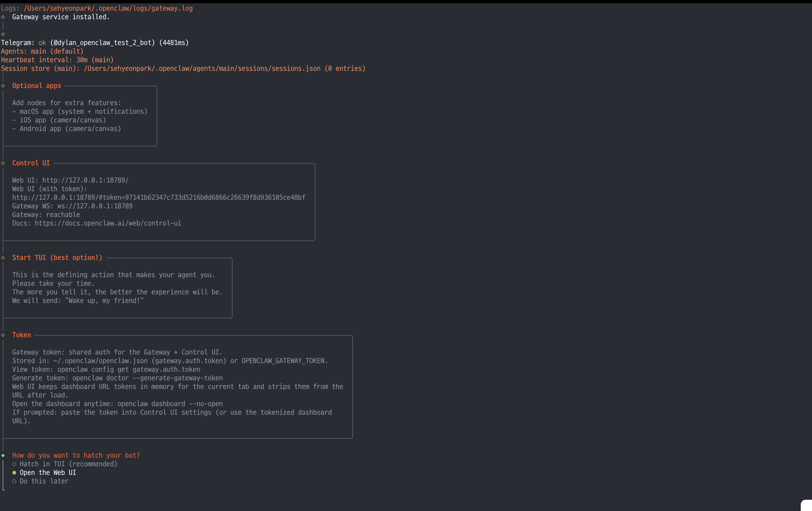Click the diamond icon beside Start TUI heading
Viewport: 812px width, 511px height.
click(x=3, y=258)
